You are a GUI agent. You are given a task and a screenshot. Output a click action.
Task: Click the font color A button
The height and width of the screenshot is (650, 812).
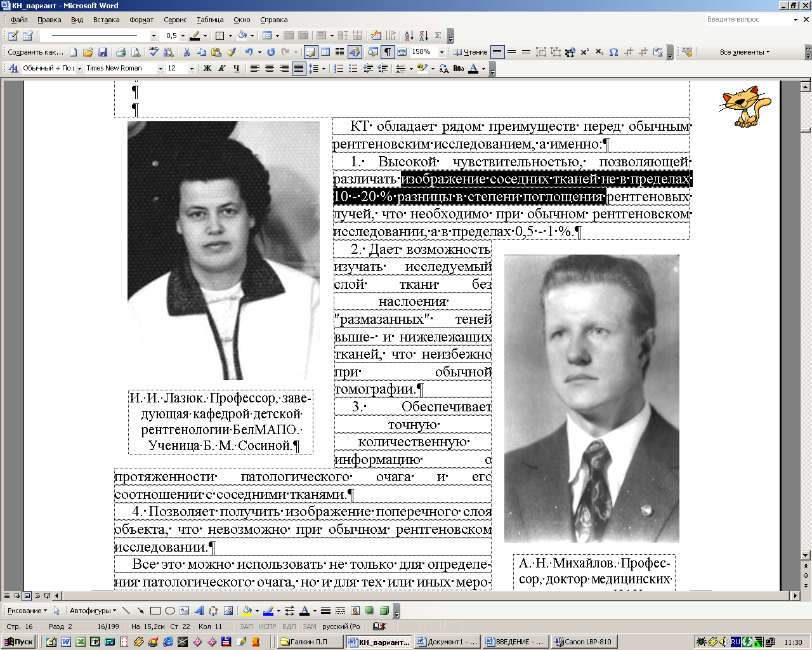tap(473, 68)
